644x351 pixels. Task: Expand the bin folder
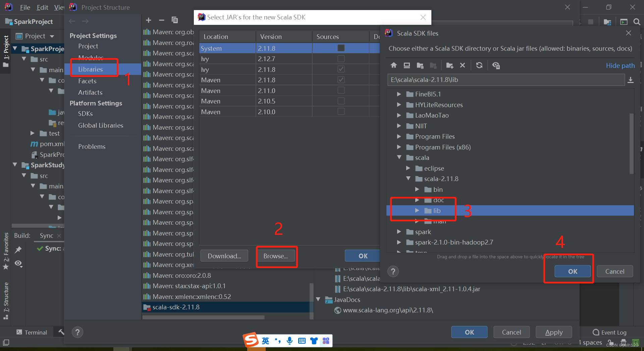tap(417, 189)
